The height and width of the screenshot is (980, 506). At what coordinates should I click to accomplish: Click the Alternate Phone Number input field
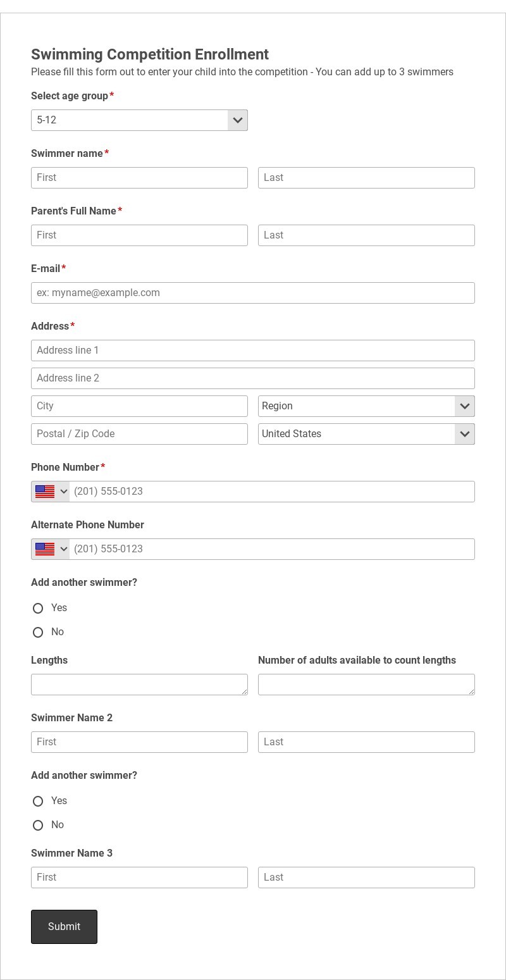272,549
